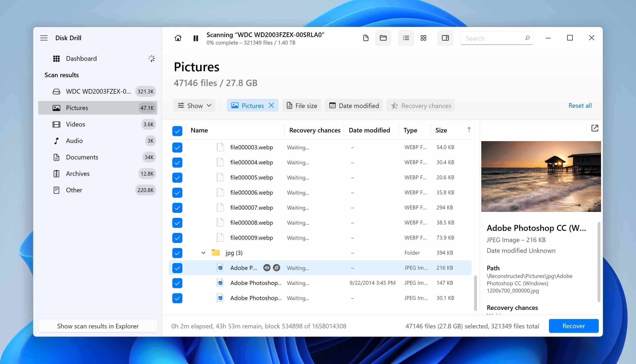
Task: Select the Pictures filter tab
Action: (253, 105)
